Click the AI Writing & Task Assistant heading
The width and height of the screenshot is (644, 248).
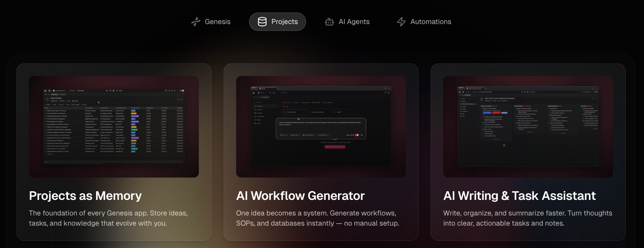(519, 196)
